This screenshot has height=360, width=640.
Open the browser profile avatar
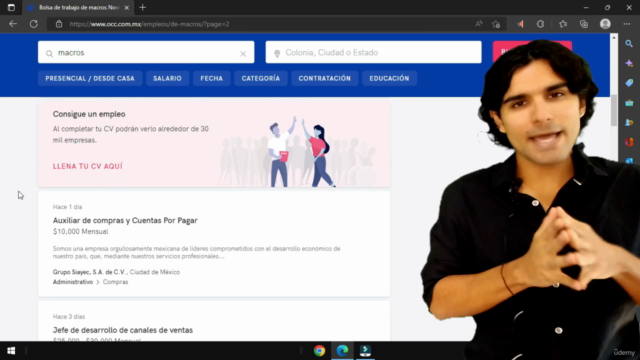point(605,24)
